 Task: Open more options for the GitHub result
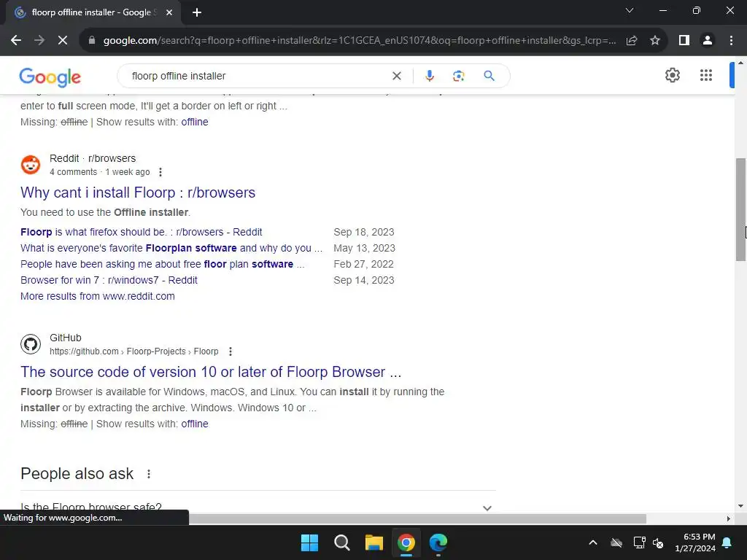click(x=230, y=351)
